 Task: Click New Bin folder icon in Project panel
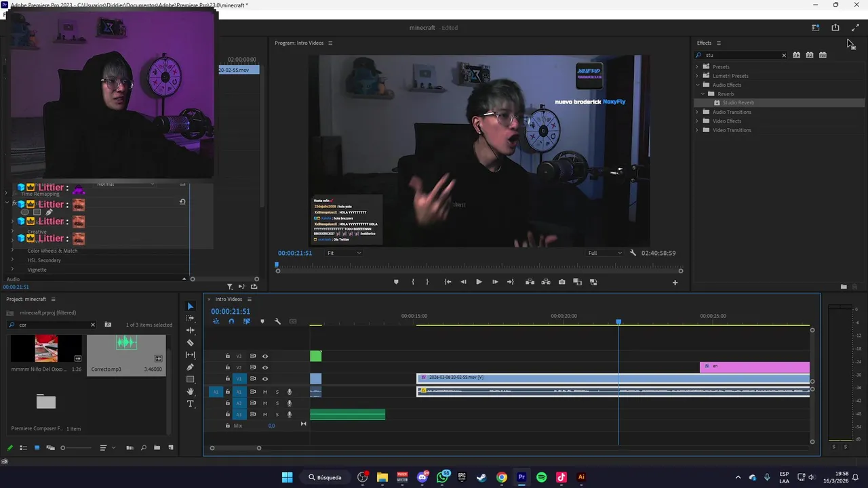click(157, 447)
